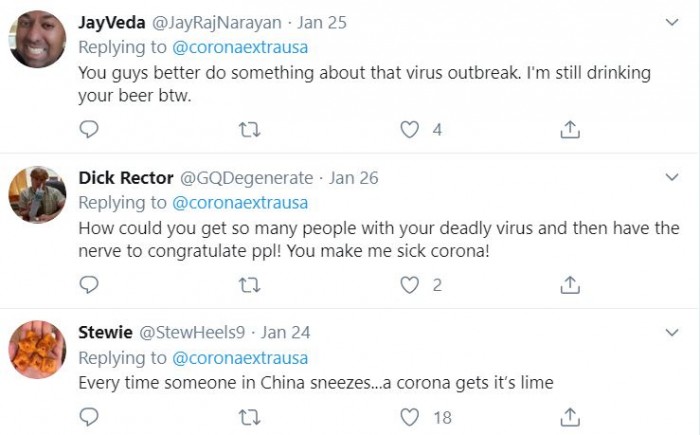
Task: Like JayVeda's tweet with 4 likes
Action: tap(409, 129)
